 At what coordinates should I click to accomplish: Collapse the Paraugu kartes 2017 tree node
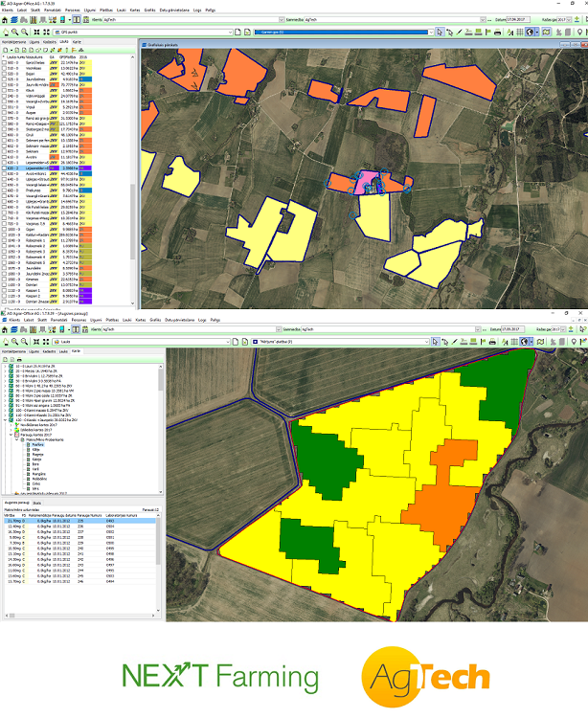(x=11, y=435)
